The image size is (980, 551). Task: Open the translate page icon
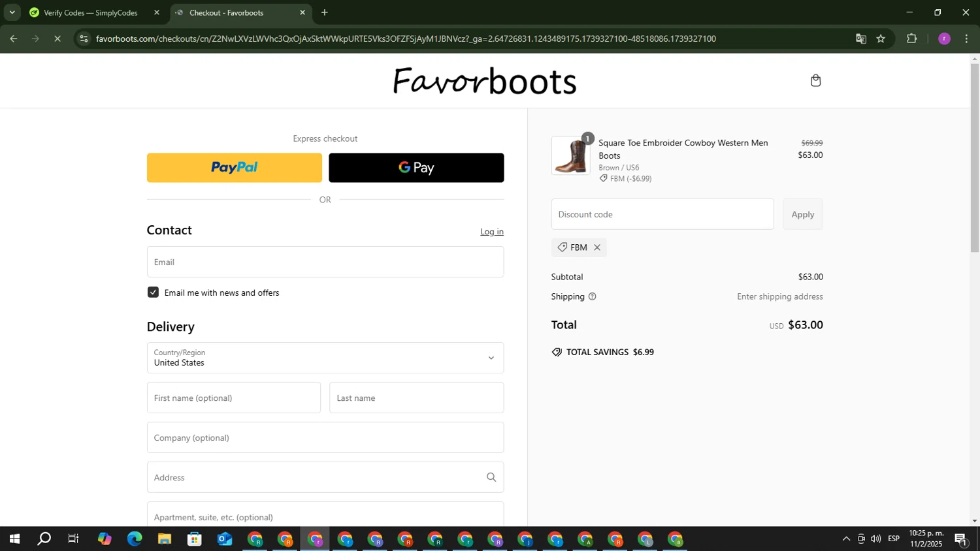coord(861,39)
